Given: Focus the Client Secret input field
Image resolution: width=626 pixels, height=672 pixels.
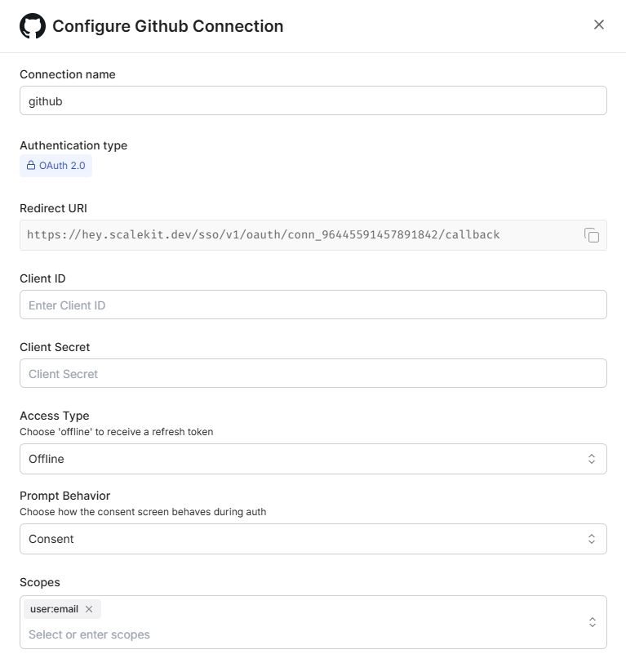Looking at the screenshot, I should 313,373.
